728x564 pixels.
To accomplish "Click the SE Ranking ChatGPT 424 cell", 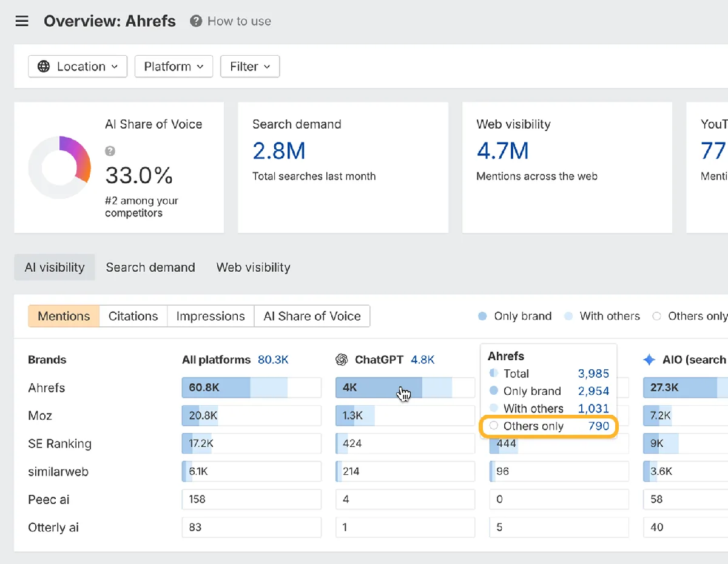I will point(405,443).
